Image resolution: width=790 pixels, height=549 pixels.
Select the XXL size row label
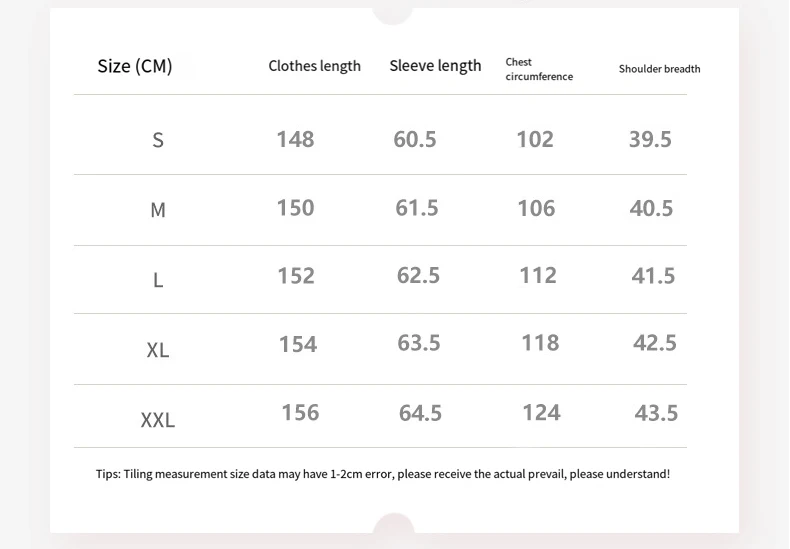tap(158, 421)
